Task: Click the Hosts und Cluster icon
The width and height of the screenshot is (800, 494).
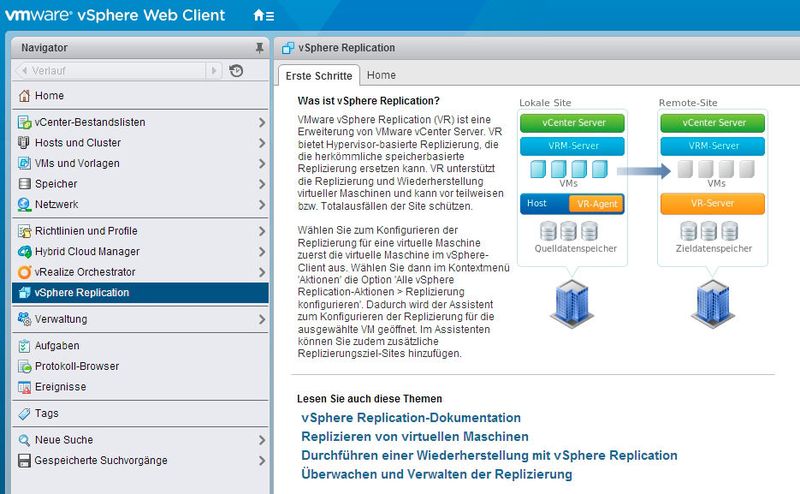Action: (24, 142)
